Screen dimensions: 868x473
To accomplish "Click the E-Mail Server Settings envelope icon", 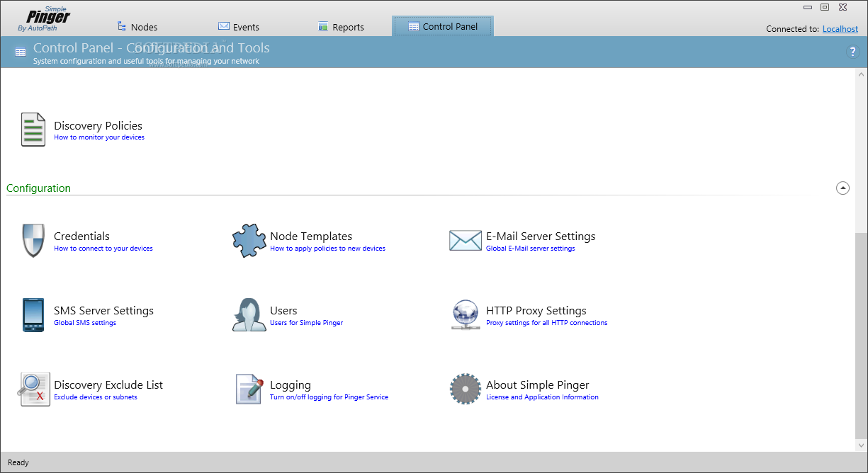I will point(466,241).
